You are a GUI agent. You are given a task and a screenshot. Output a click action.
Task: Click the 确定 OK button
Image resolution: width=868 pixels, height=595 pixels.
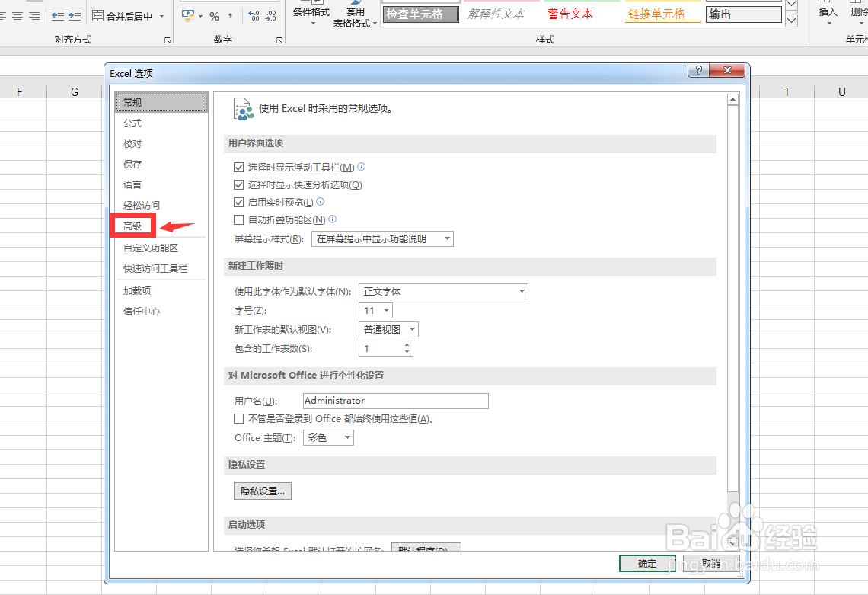[x=647, y=564]
